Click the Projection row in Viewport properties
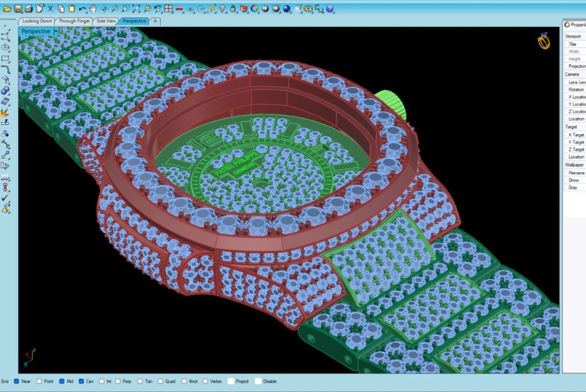586x392 pixels. tap(575, 66)
